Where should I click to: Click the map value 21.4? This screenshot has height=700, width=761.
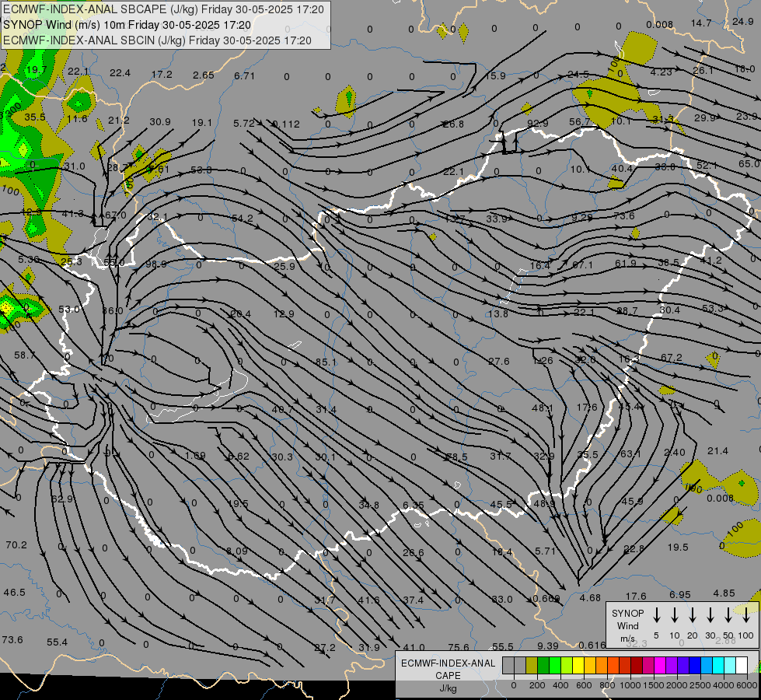coord(717,451)
